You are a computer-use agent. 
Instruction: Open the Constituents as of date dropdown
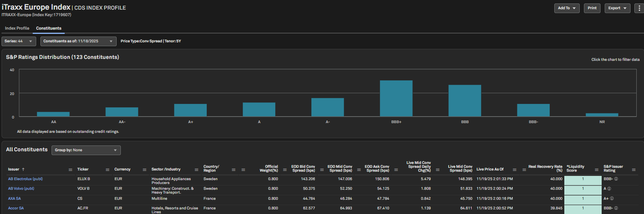tap(78, 41)
